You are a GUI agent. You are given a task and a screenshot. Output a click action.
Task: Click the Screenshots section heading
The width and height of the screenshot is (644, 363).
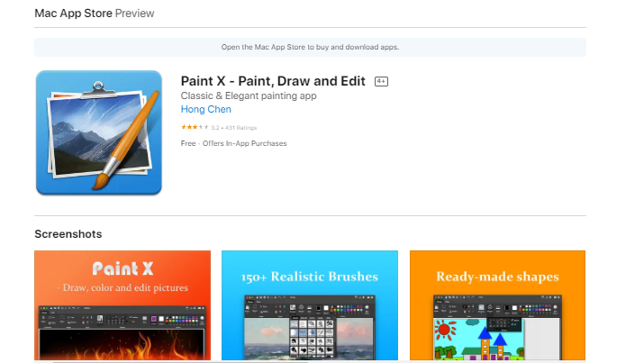[x=68, y=234]
